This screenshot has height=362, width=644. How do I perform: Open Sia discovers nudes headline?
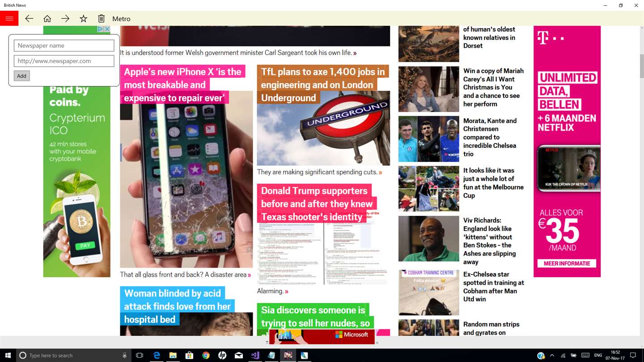pyautogui.click(x=315, y=316)
